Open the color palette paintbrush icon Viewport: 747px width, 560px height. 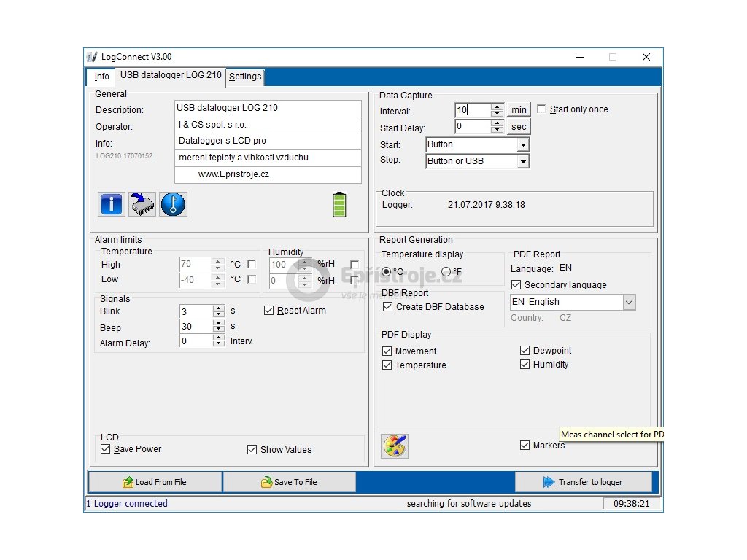click(395, 446)
